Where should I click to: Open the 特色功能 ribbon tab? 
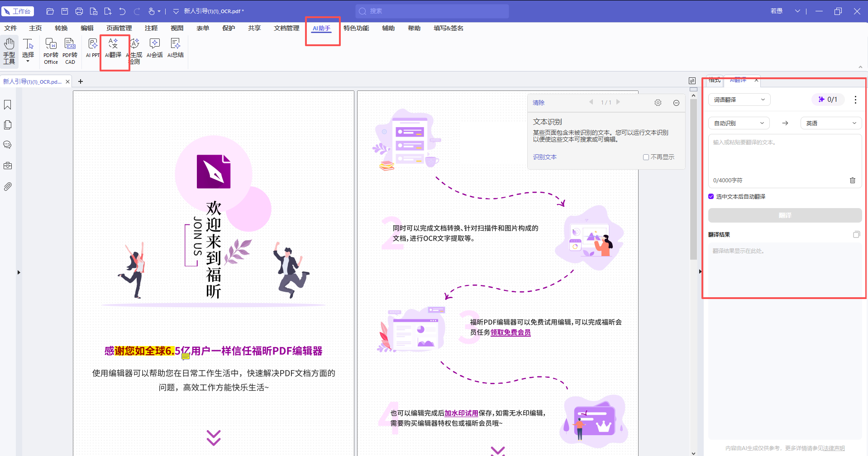[x=356, y=28]
